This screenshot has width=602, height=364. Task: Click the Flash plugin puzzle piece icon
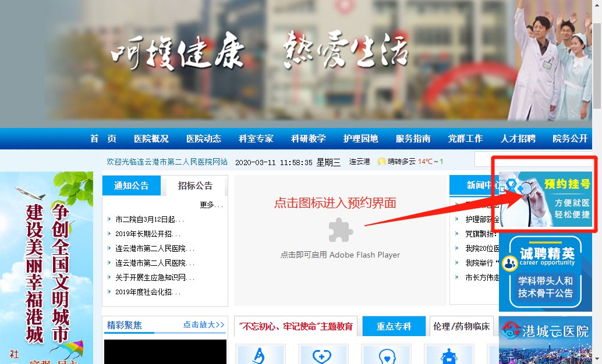point(341,230)
